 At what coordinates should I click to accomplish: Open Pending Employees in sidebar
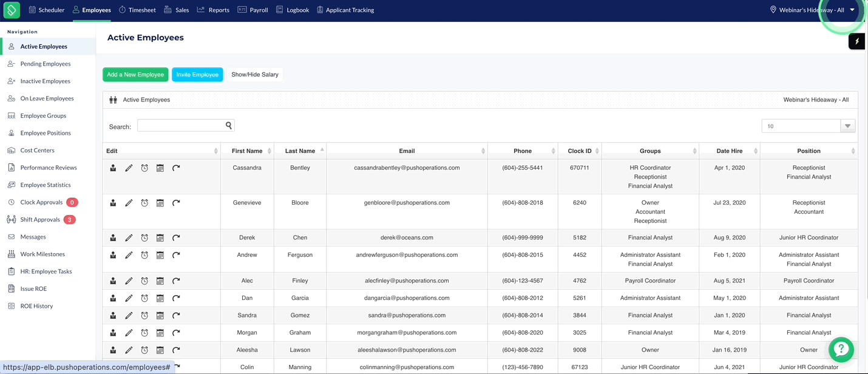pos(46,64)
